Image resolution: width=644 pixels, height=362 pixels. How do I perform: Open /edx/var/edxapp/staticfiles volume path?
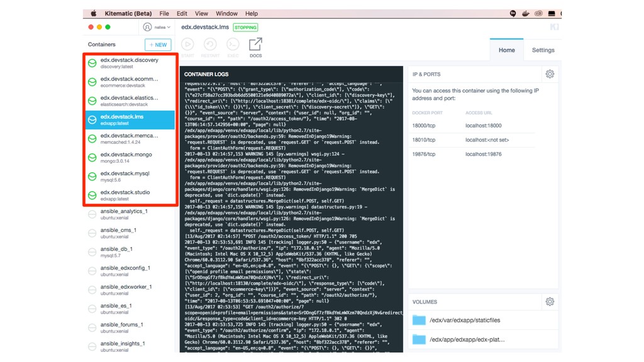[465, 320]
